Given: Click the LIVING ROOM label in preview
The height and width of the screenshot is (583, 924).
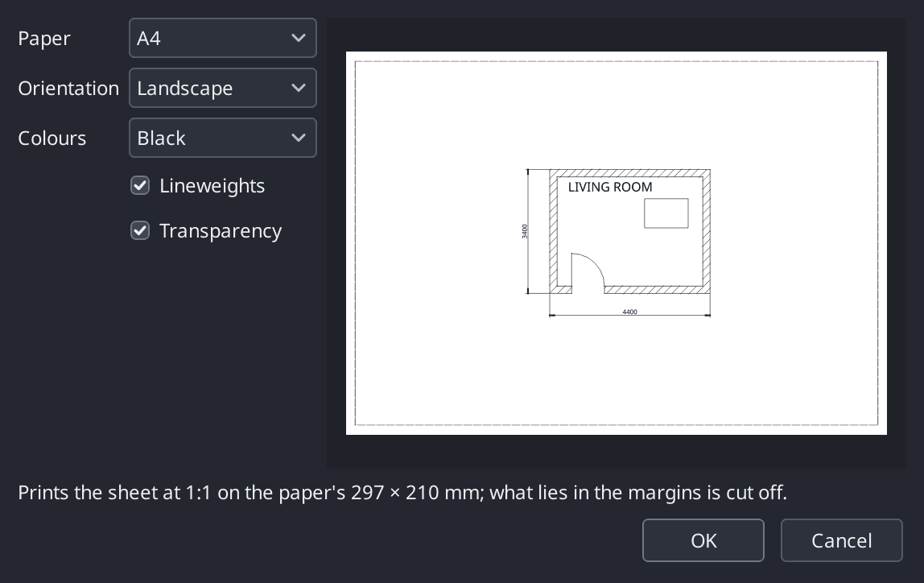Looking at the screenshot, I should point(610,187).
